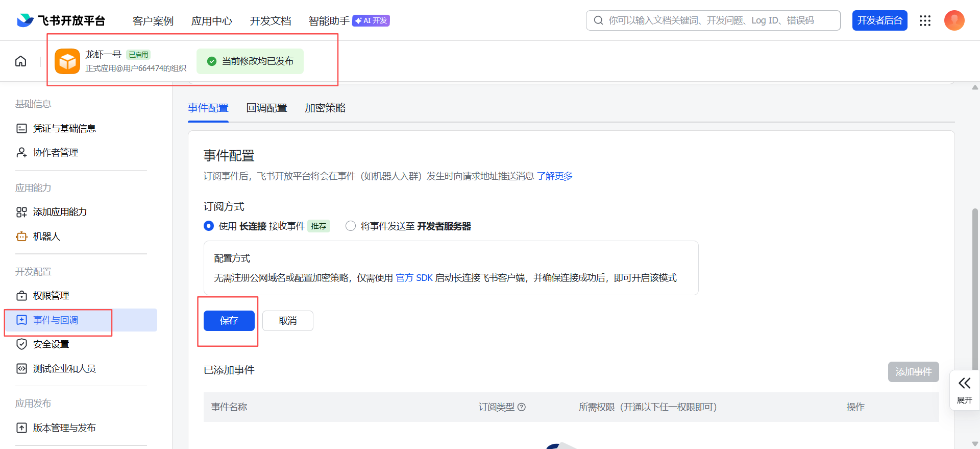Click the scrollbar down arrow
The width and height of the screenshot is (980, 449).
[x=975, y=444]
